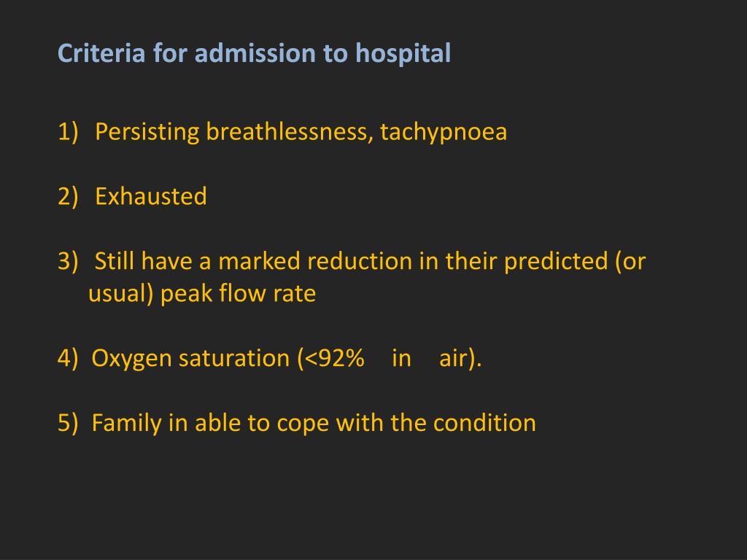
Task: Select the 'Persisting breathlessness, tachypnoea' line
Action: tap(301, 132)
